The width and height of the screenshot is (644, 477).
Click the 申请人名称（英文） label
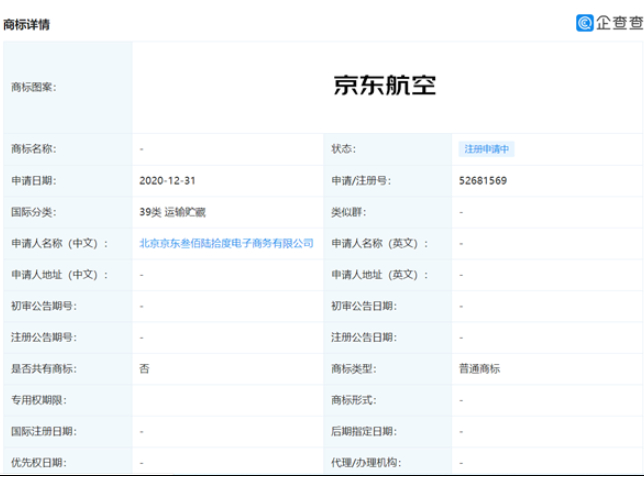click(x=380, y=243)
